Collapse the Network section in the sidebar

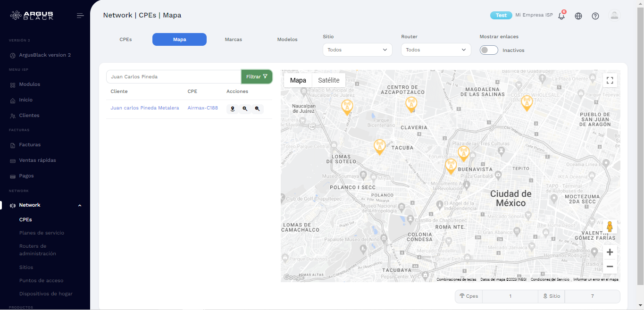pyautogui.click(x=79, y=205)
